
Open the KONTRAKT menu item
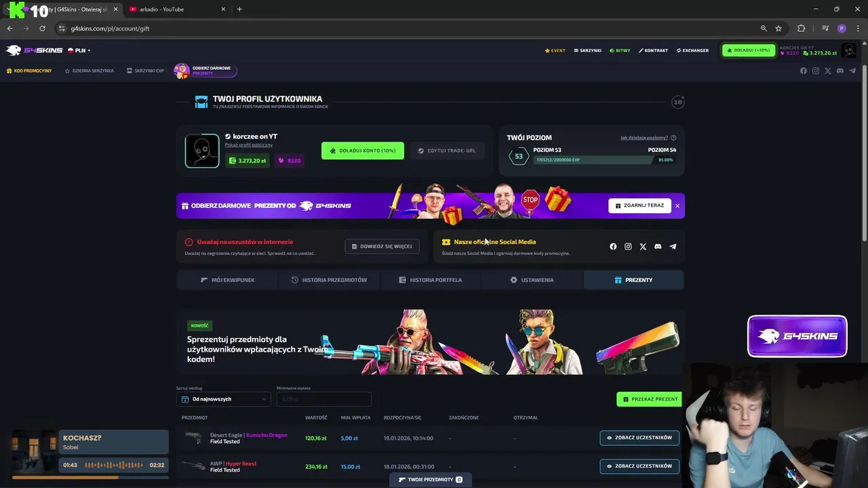653,50
